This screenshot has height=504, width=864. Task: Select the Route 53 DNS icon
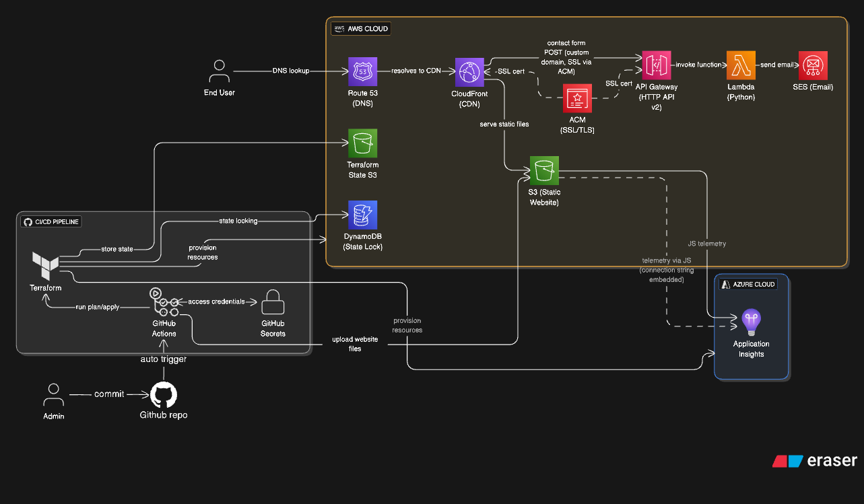pyautogui.click(x=362, y=71)
